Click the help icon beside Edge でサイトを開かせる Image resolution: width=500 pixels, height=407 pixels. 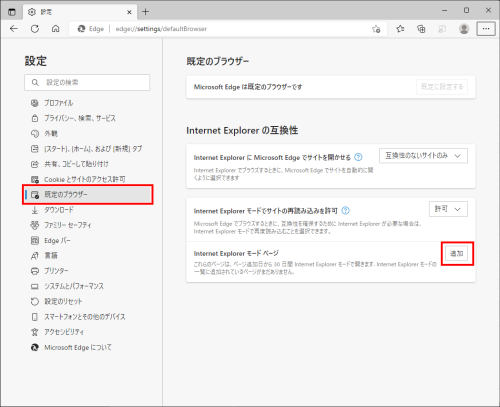pos(358,157)
